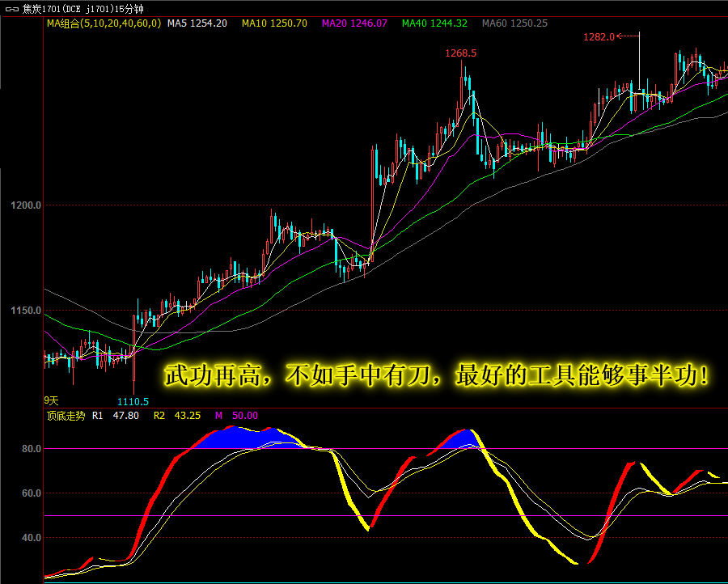Open the MA组合(5,10,20,40,60,0) indicator label
This screenshot has width=728, height=584.
click(x=104, y=23)
